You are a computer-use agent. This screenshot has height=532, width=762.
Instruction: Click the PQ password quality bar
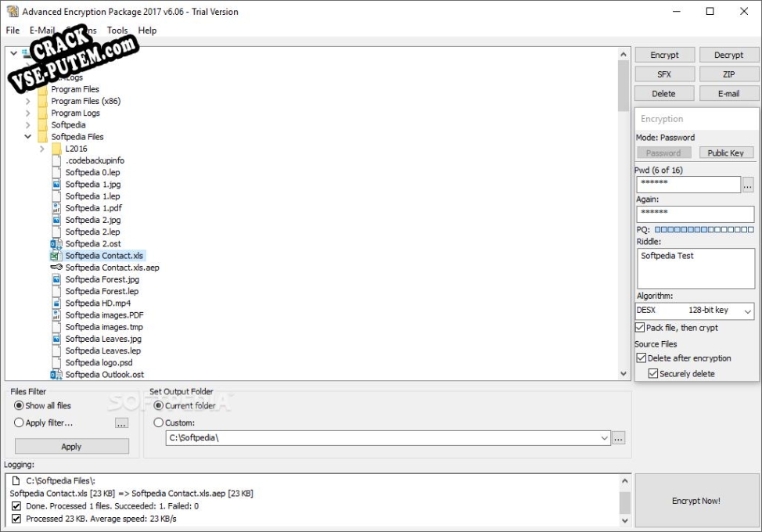tap(704, 230)
